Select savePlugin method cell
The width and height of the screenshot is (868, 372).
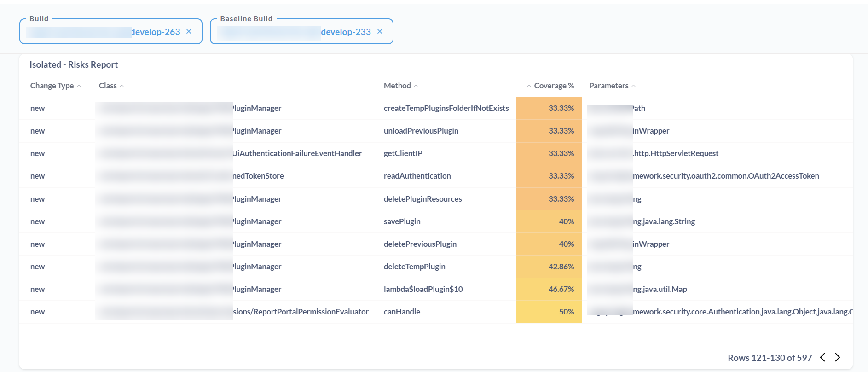coord(402,221)
